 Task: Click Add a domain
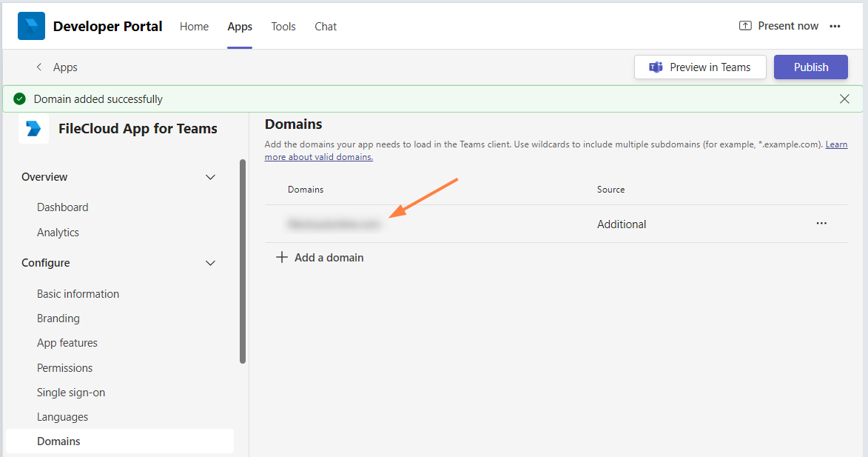coord(320,258)
